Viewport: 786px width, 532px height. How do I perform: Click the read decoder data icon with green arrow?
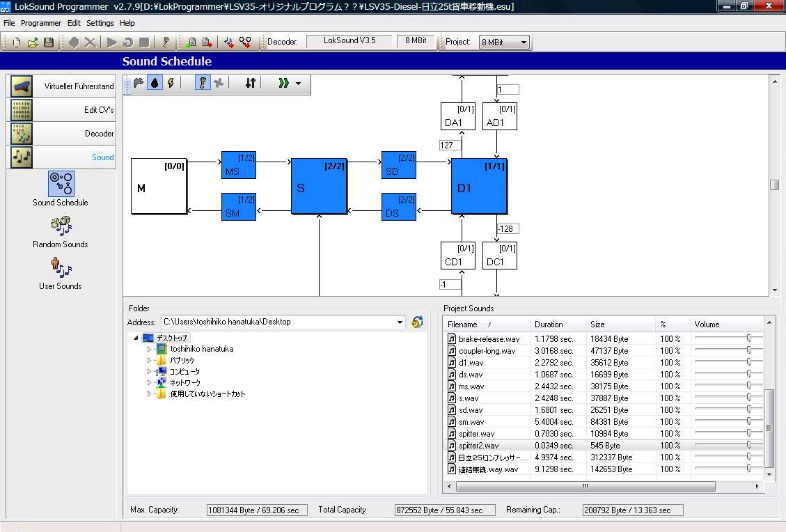pyautogui.click(x=191, y=42)
